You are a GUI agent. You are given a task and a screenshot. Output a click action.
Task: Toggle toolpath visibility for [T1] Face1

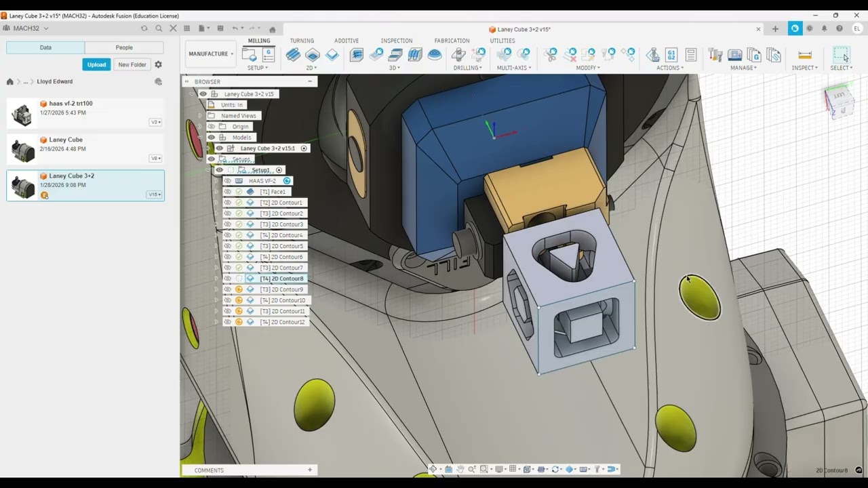(x=228, y=192)
